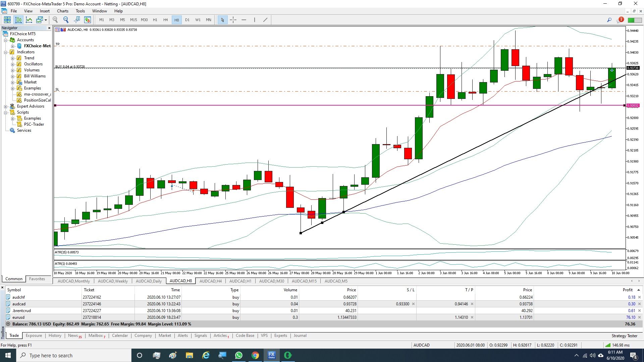Viewport: 644px width, 362px height.
Task: Open the History tab in Toolbox
Action: [x=55, y=336]
